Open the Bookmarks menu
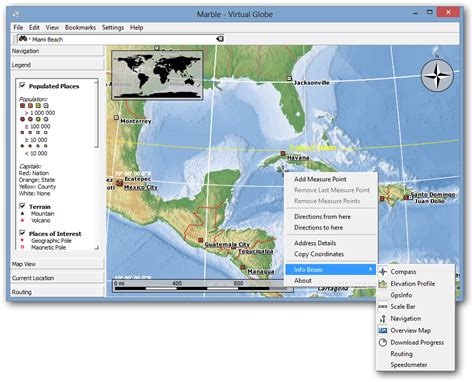 pyautogui.click(x=80, y=28)
